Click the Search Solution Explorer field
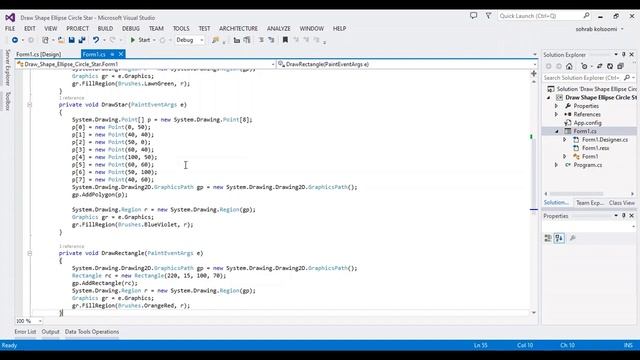The image size is (640, 360). tap(589, 78)
